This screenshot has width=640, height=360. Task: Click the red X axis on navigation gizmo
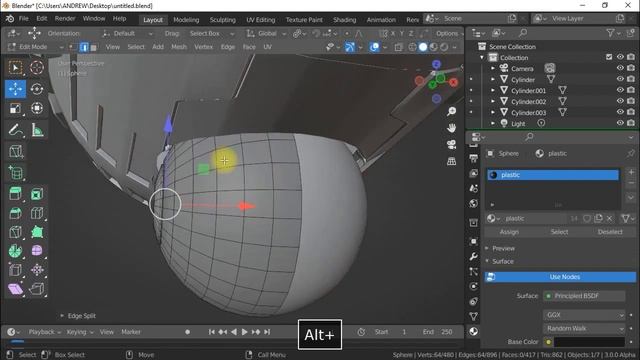click(453, 82)
